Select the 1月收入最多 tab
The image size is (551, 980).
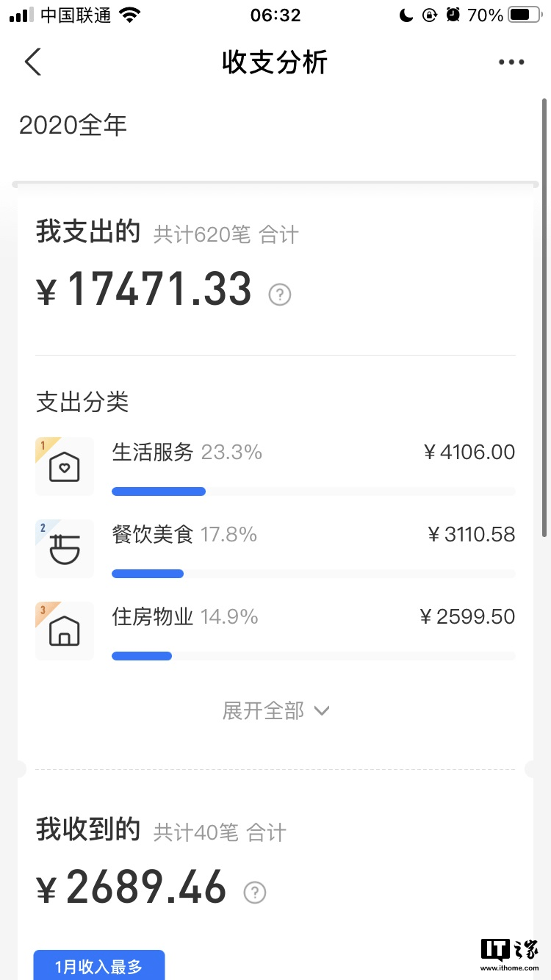(99, 966)
